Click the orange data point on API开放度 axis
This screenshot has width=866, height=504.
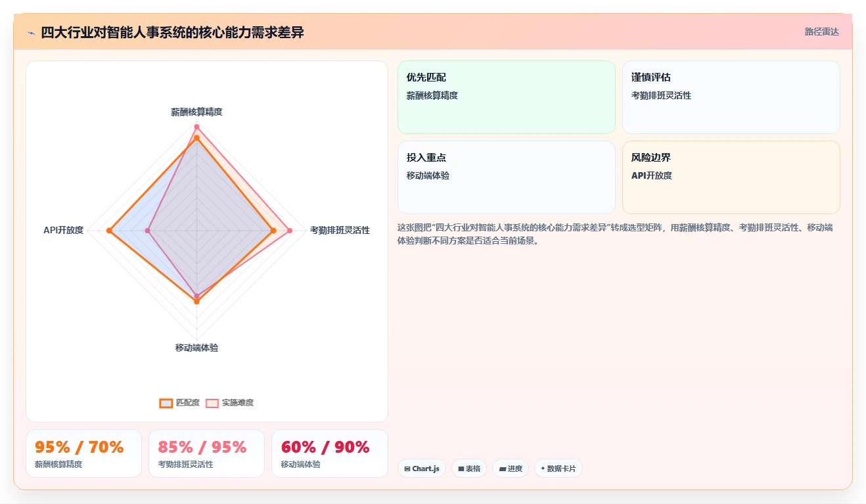pyautogui.click(x=109, y=230)
